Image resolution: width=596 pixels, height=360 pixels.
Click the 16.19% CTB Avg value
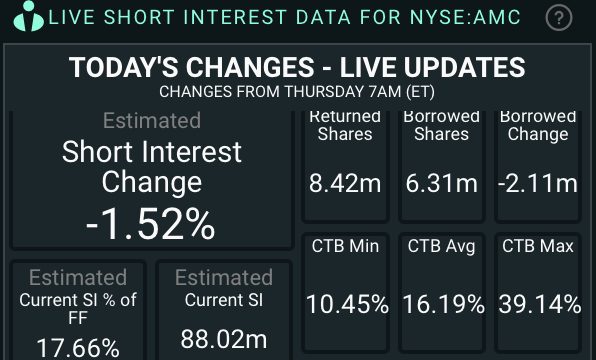(443, 304)
